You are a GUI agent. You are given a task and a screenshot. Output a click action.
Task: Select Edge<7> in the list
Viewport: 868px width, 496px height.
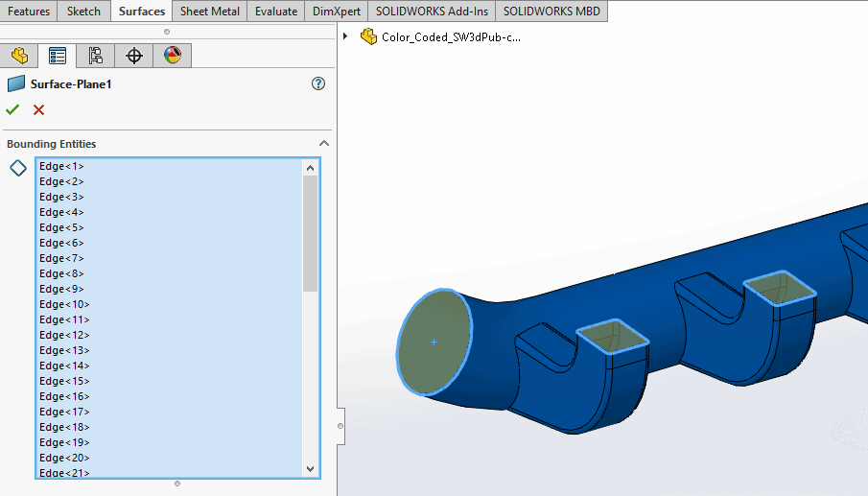170,258
